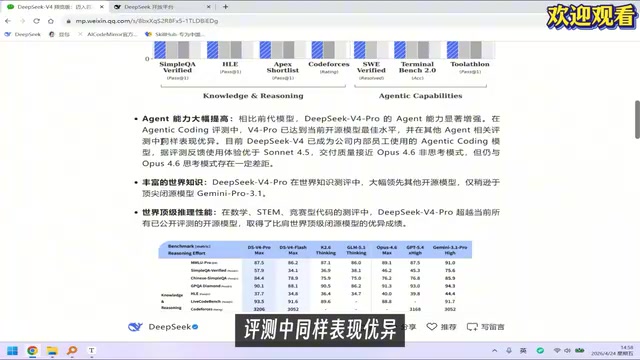Click the Chrome taskbar icon

pos(32,351)
